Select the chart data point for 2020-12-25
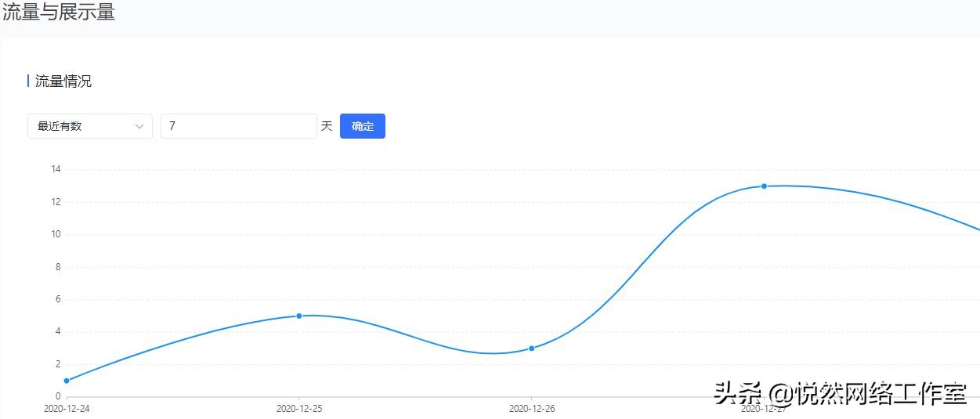 (299, 316)
